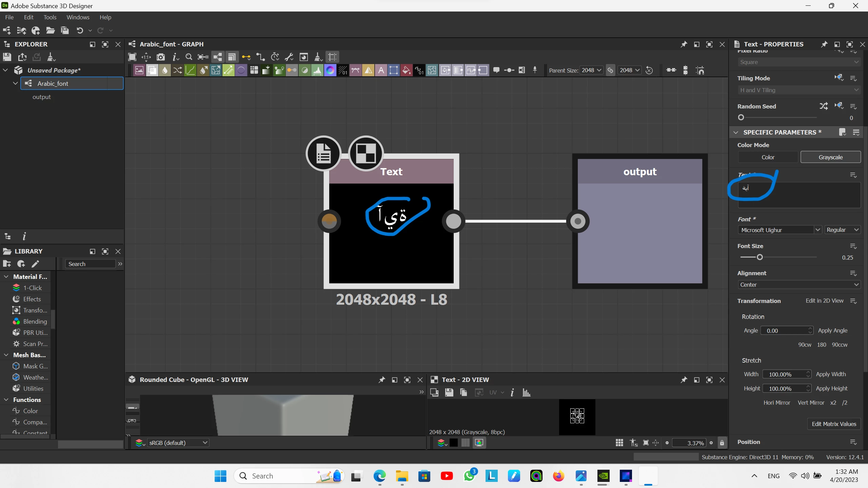Click the Library search field
The height and width of the screenshot is (488, 868).
(x=90, y=264)
